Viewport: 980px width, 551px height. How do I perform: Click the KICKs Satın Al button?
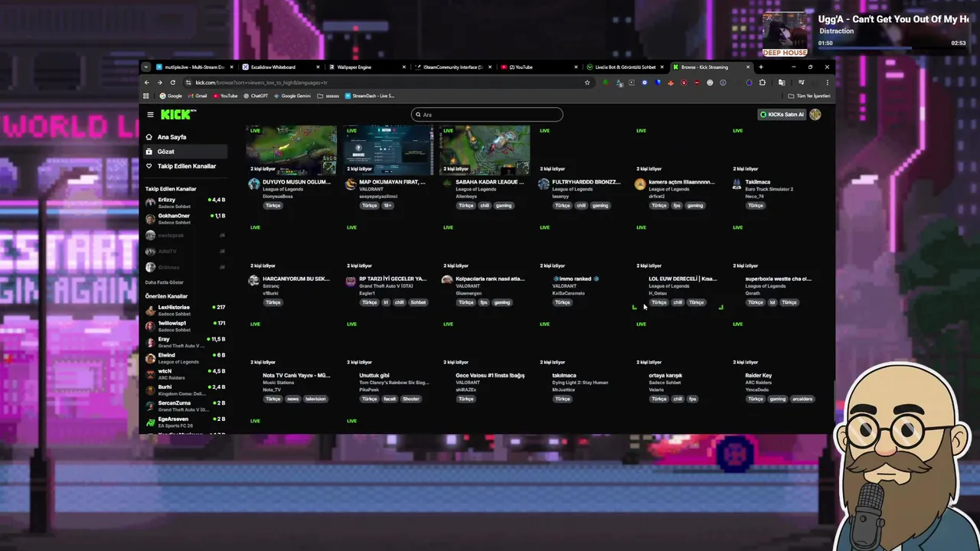(782, 115)
